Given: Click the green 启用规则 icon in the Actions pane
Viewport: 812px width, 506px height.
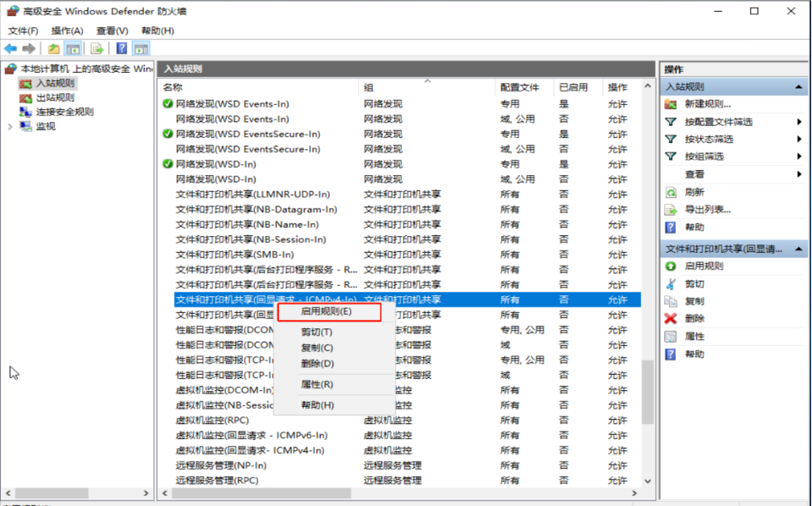Looking at the screenshot, I should click(671, 267).
